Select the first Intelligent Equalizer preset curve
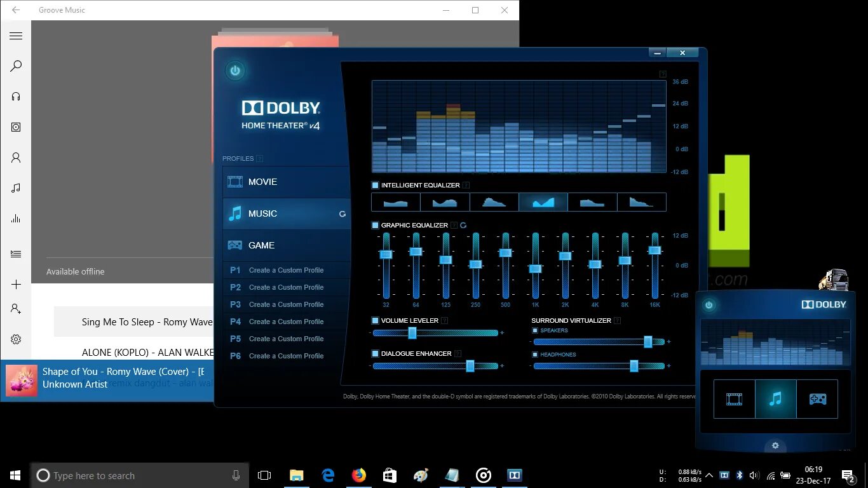868x488 pixels. 396,202
